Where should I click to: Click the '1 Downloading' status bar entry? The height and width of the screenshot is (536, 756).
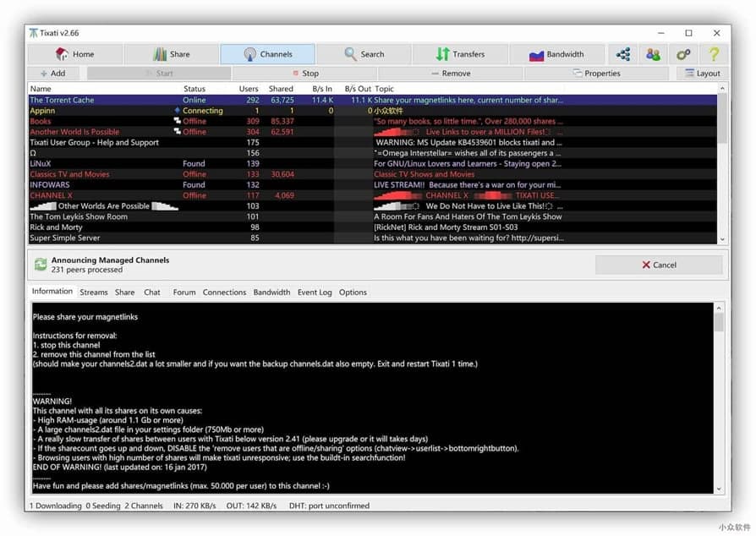56,506
